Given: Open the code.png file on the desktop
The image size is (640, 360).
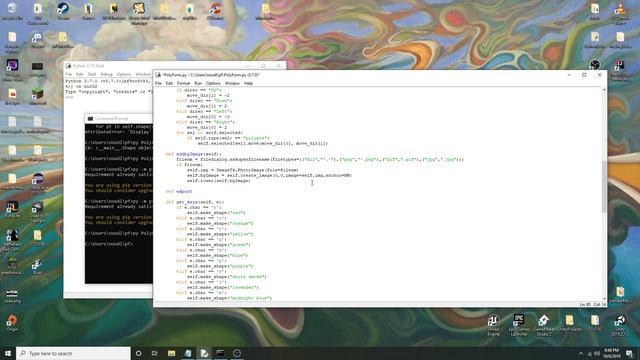Looking at the screenshot, I should [x=12, y=296].
